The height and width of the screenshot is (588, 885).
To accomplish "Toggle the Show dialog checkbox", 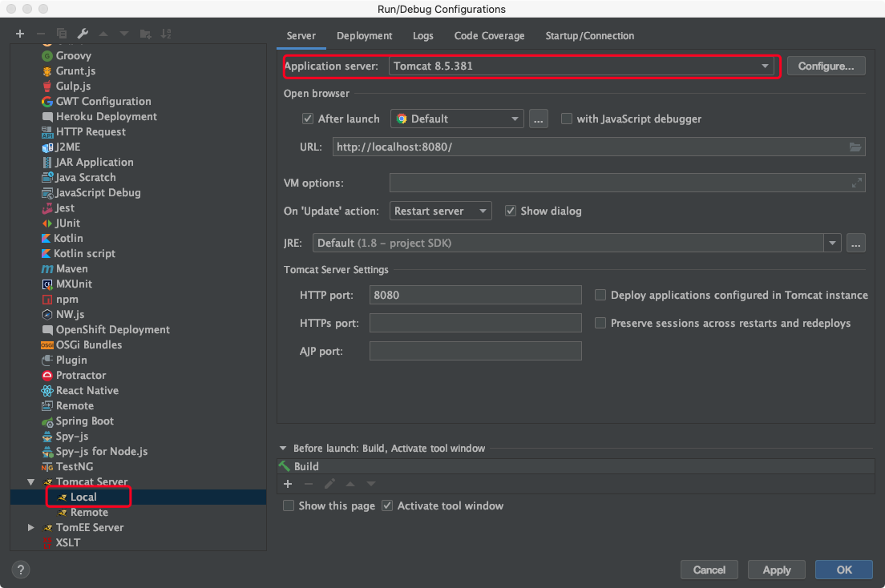I will pos(510,211).
